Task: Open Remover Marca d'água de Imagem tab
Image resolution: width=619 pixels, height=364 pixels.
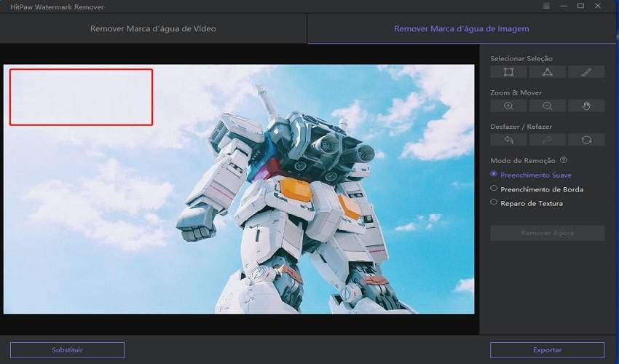Action: coord(462,29)
